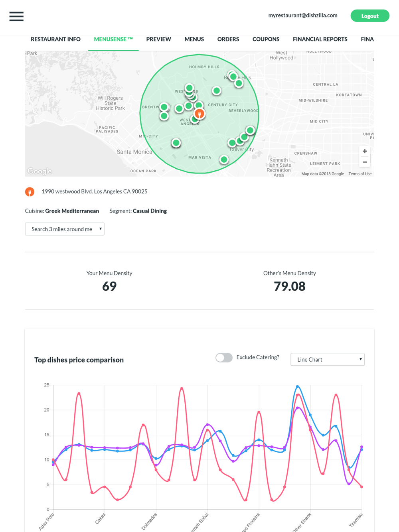Click the Santa Monica label on the map
This screenshot has height=532, width=399.
coord(134,152)
